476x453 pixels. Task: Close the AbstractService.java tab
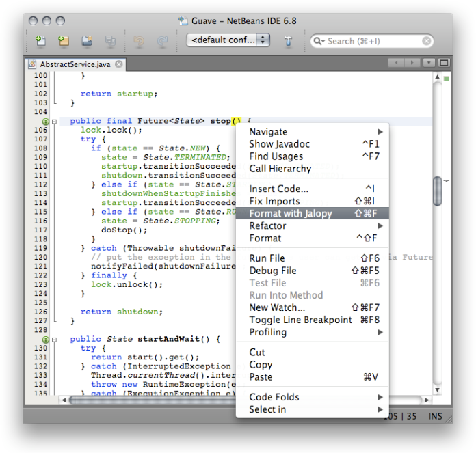pos(119,64)
